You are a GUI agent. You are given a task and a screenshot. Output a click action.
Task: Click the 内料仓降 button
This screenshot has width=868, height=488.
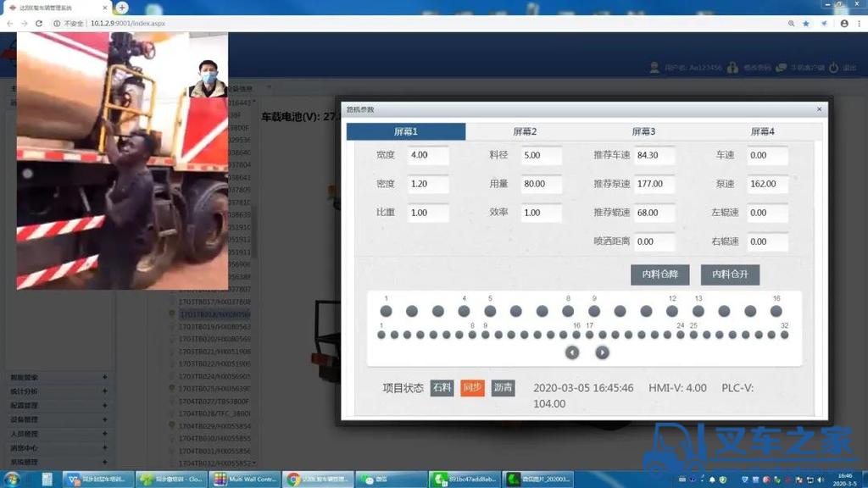(x=659, y=274)
